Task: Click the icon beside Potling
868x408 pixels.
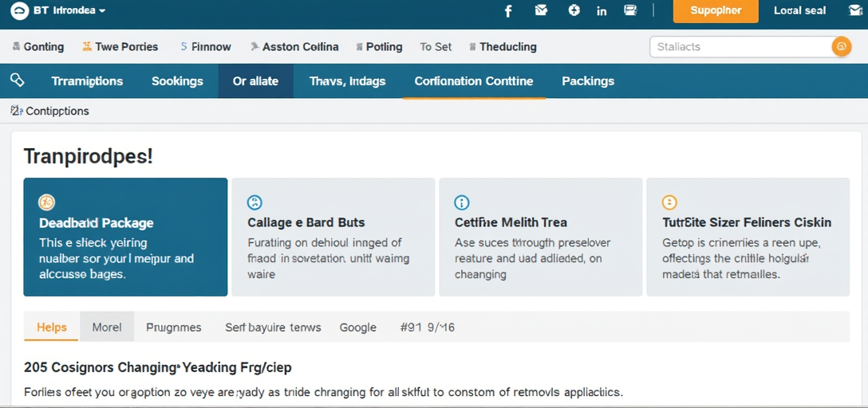Action: [359, 47]
